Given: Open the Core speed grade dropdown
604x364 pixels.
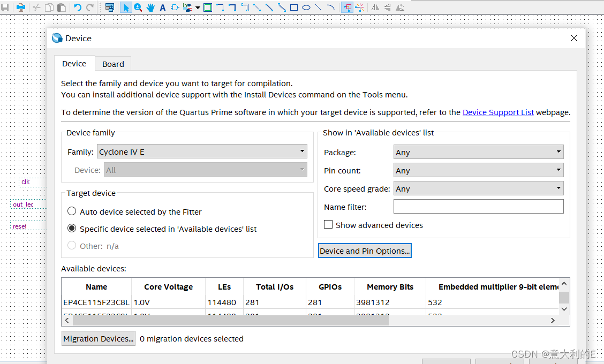Looking at the screenshot, I should [478, 188].
